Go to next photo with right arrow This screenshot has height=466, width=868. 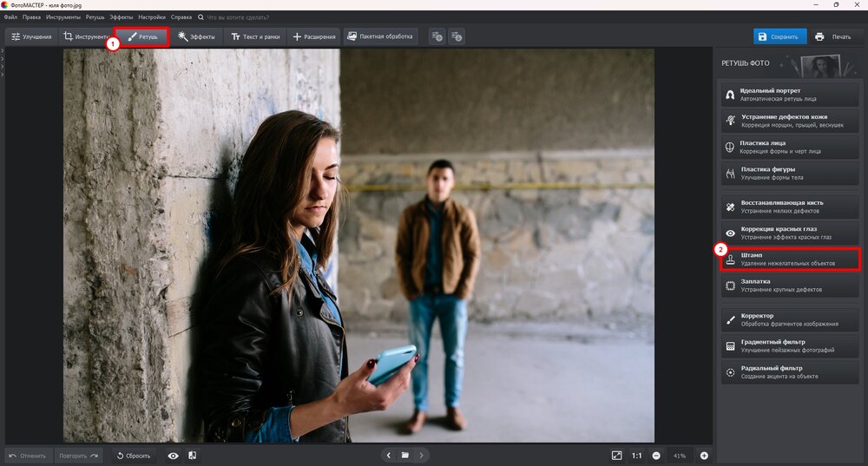pyautogui.click(x=421, y=455)
